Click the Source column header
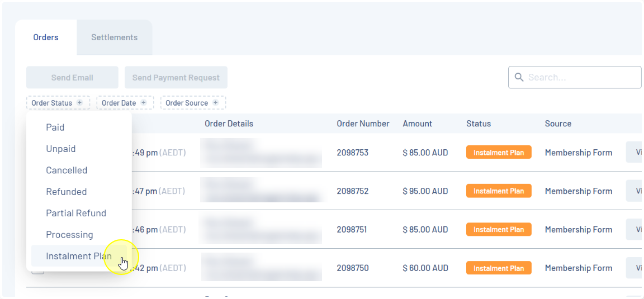 (x=558, y=124)
